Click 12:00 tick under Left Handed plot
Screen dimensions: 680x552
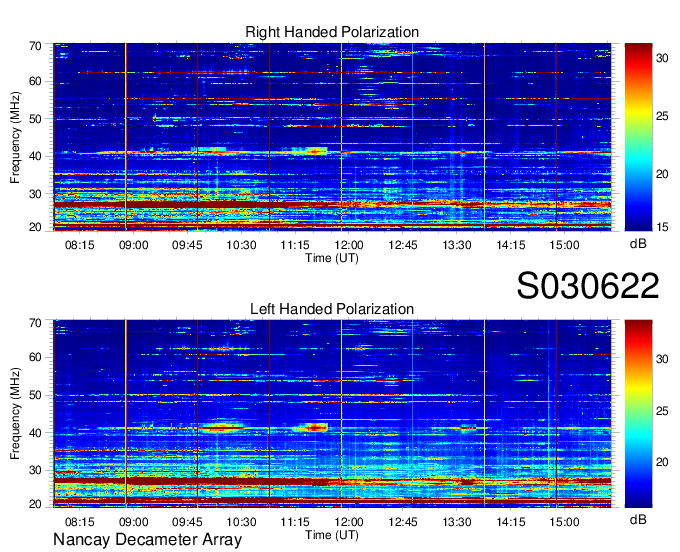349,522
